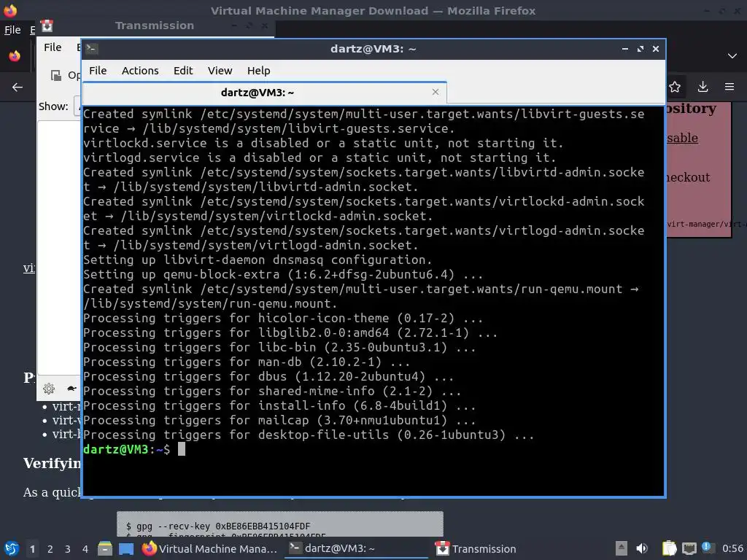The height and width of the screenshot is (560, 747).
Task: Open the terminal's Help menu
Action: tap(259, 71)
